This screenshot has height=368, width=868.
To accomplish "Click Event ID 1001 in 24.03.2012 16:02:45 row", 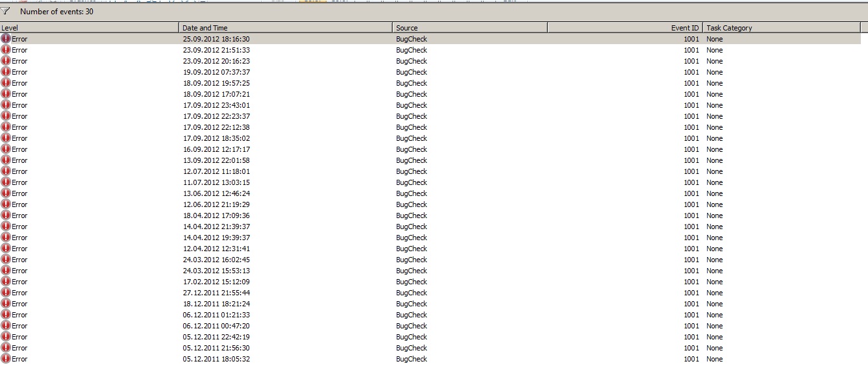I will pos(691,260).
